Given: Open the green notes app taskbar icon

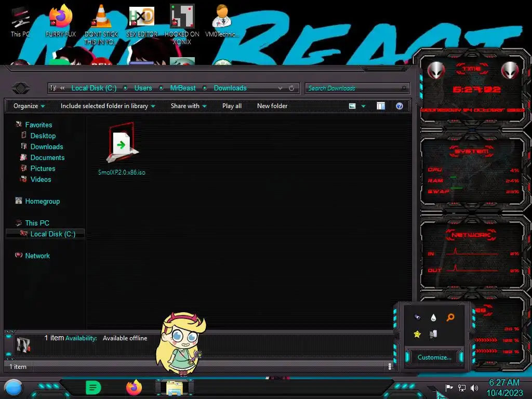Looking at the screenshot, I should (94, 388).
